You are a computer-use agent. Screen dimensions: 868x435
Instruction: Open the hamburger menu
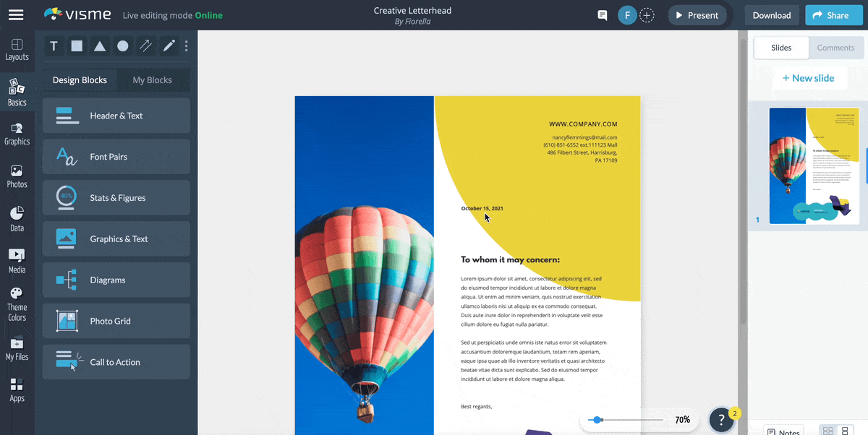pos(16,14)
